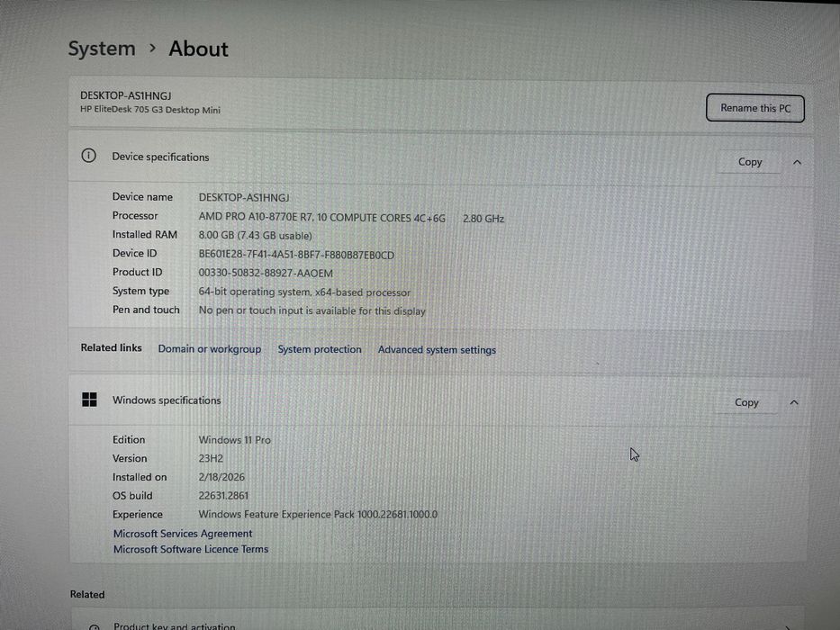This screenshot has height=630, width=840.
Task: Click the Related links label
Action: [x=111, y=347]
